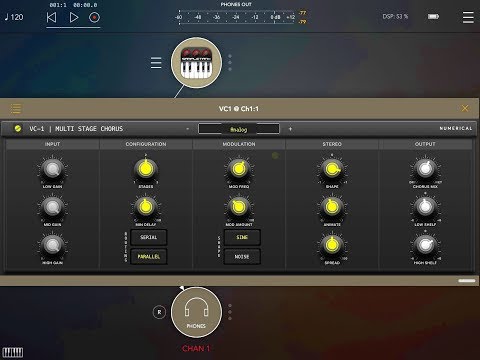Click the Stages knob
The width and height of the screenshot is (480, 360).
tap(146, 169)
